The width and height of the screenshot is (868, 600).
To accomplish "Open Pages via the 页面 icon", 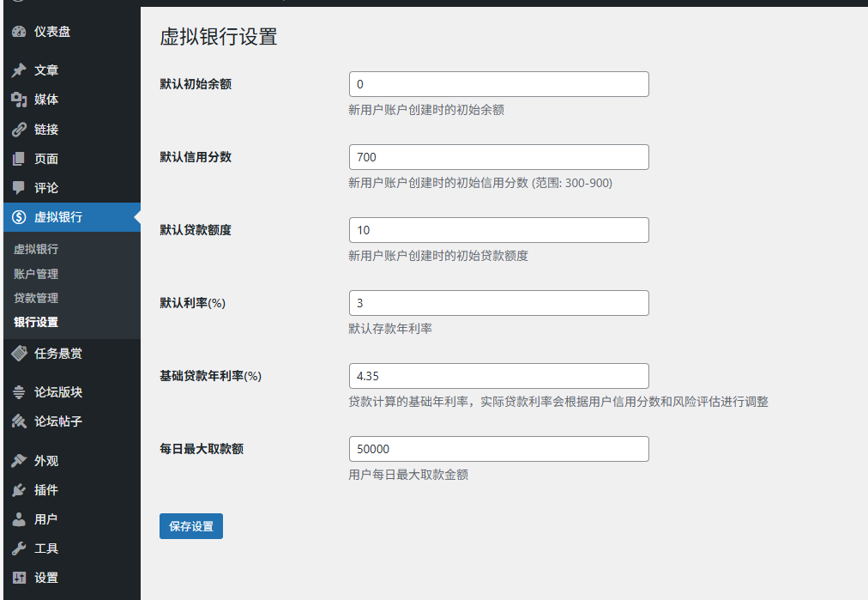I will point(19,159).
